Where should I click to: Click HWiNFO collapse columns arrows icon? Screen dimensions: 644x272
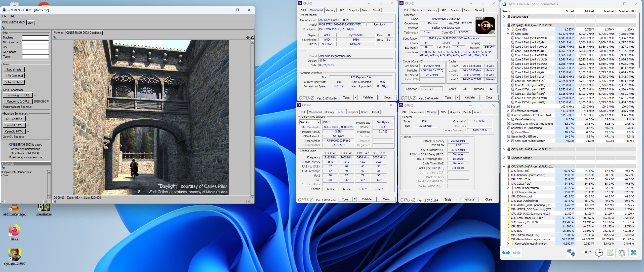tap(516, 253)
